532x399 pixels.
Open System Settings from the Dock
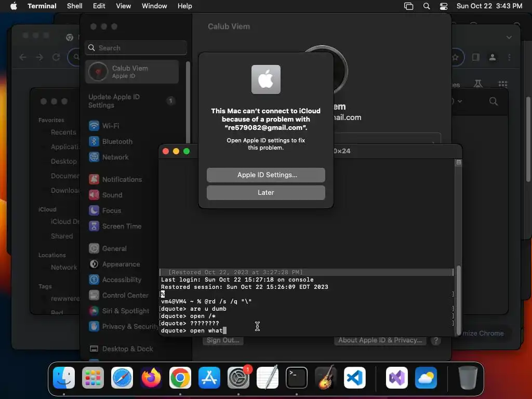[238, 378]
